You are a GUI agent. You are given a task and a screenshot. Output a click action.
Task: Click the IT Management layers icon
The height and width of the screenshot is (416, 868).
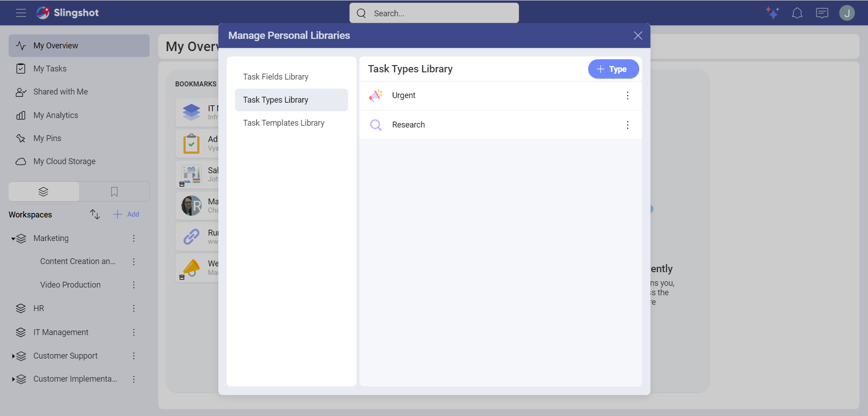point(21,332)
